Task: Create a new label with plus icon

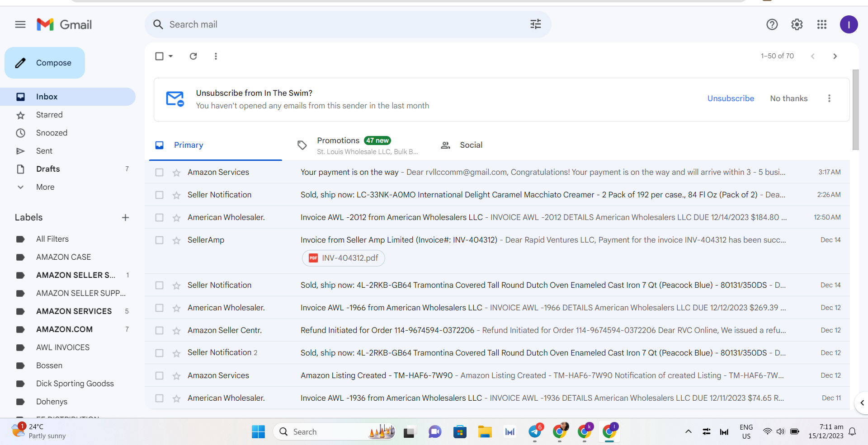Action: pos(125,217)
